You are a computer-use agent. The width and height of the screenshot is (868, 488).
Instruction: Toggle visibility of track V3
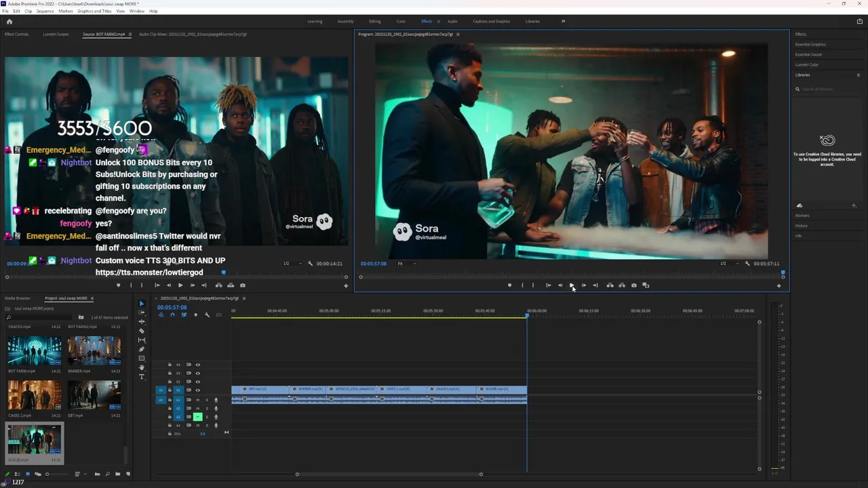[x=198, y=373]
